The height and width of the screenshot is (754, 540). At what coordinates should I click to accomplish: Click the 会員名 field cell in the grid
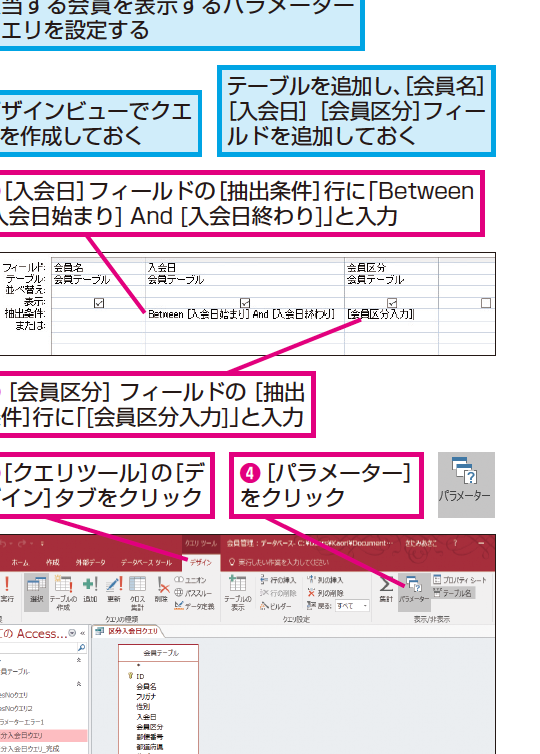point(98,267)
